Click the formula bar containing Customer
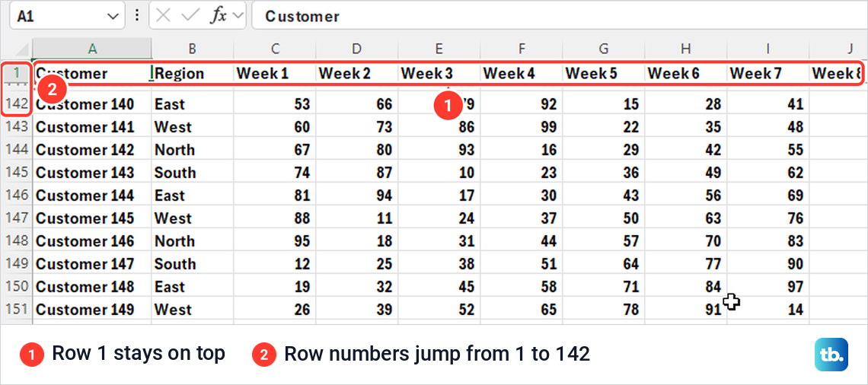This screenshot has height=385, width=868. [559, 16]
